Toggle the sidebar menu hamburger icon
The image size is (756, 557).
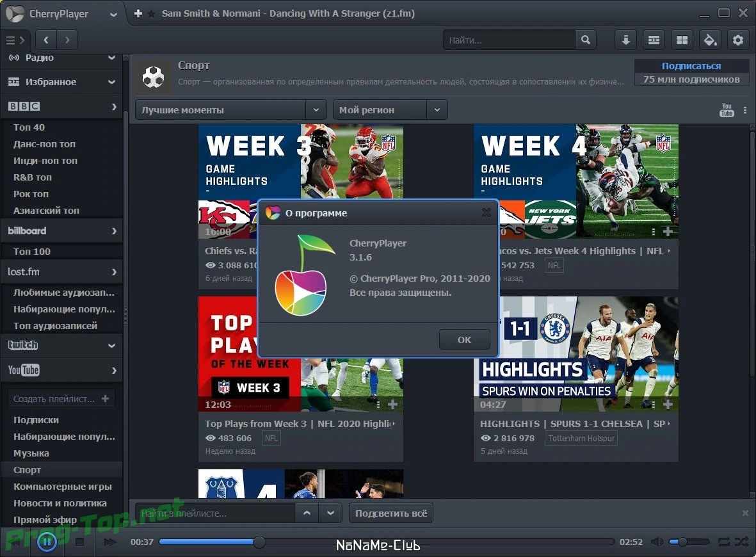pos(10,40)
